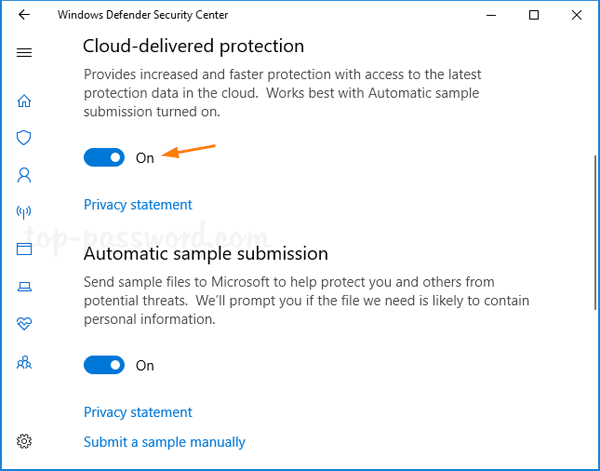This screenshot has height=471, width=600.
Task: Open Settings gear at sidebar bottom
Action: coord(25,441)
